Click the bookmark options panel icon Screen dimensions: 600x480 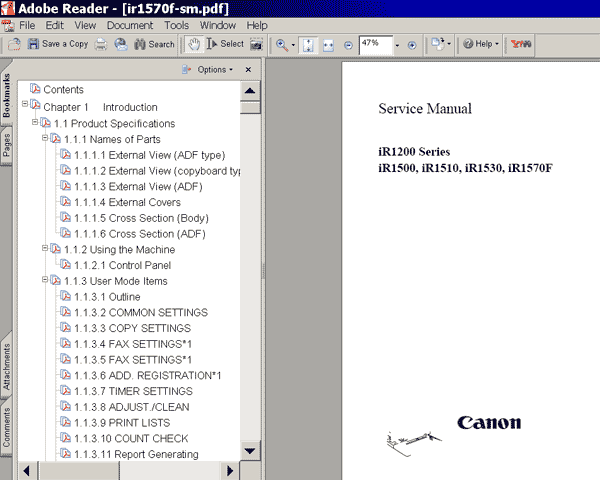tap(186, 69)
